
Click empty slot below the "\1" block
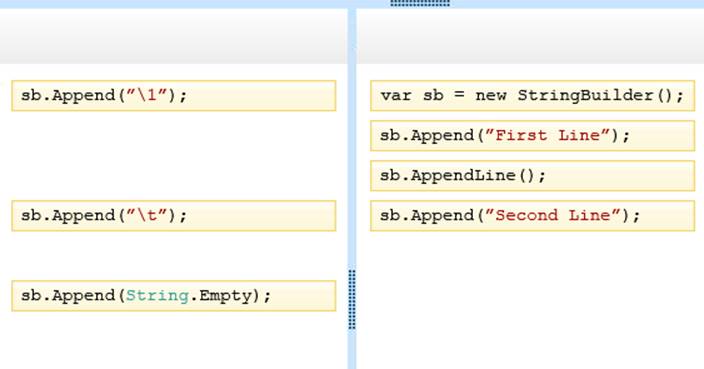point(174,155)
